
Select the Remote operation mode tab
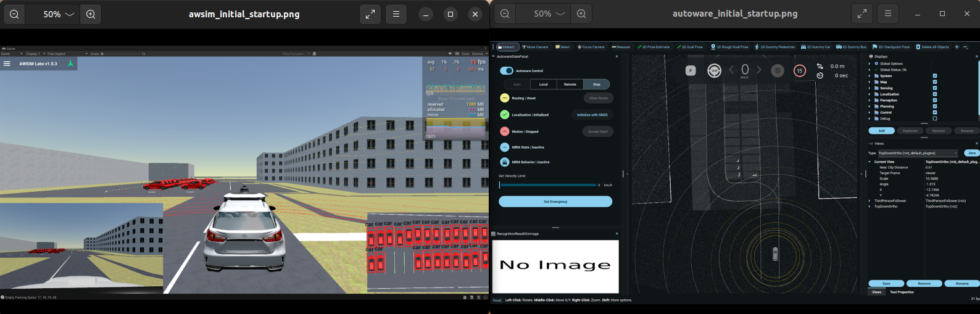tap(570, 85)
